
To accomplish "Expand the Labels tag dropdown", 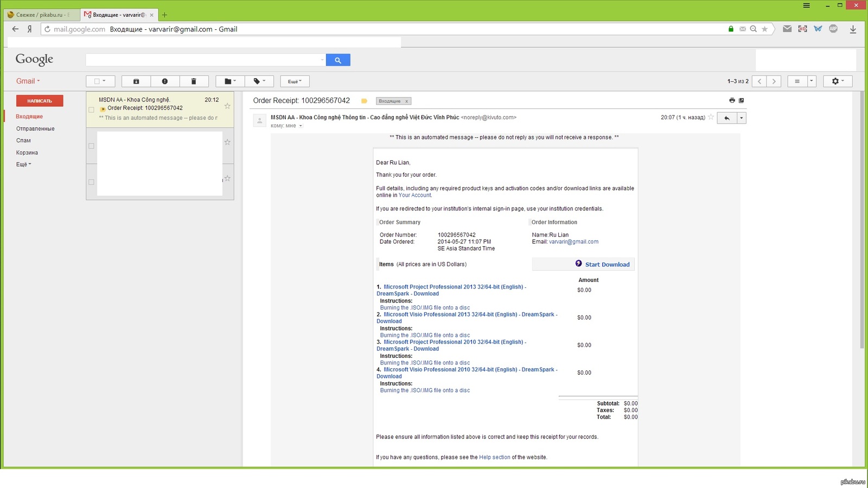I will point(259,81).
